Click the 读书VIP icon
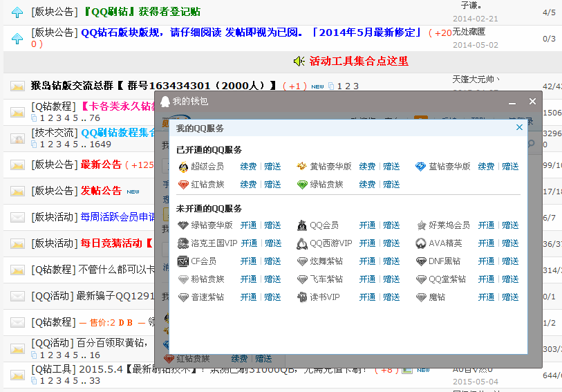562x392 pixels. tap(302, 297)
